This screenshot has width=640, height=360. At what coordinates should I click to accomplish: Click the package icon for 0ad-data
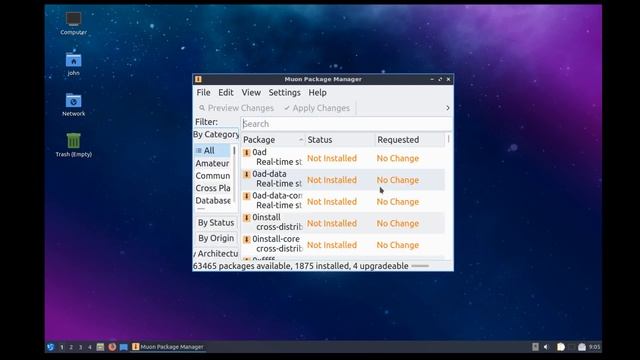247,174
